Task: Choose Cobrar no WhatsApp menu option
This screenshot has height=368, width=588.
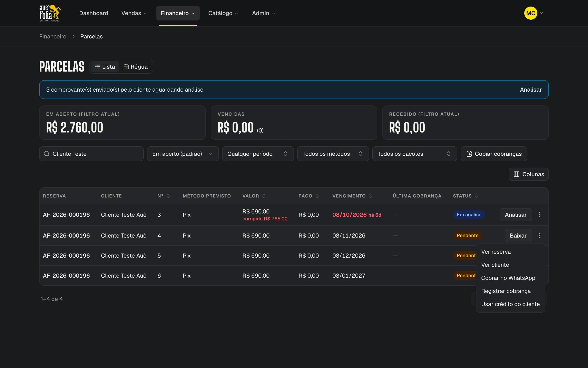Action: [510, 278]
